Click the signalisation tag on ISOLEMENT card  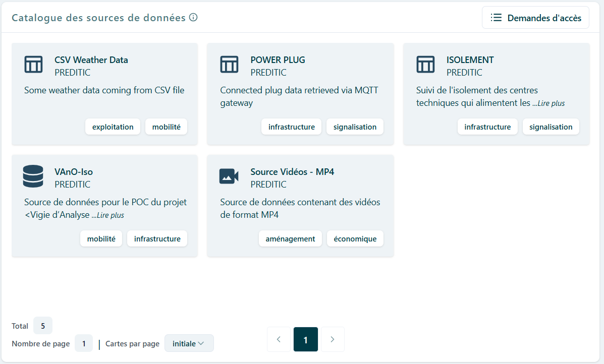pos(551,127)
